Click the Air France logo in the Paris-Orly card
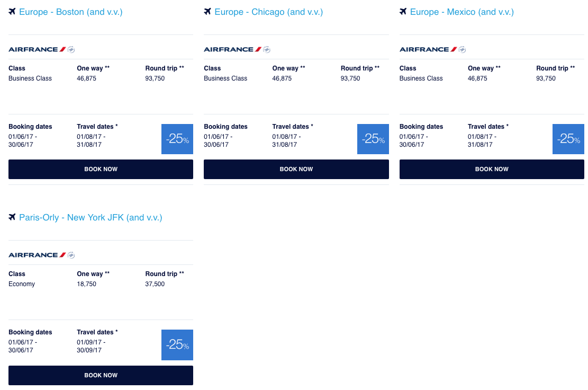 click(x=41, y=255)
